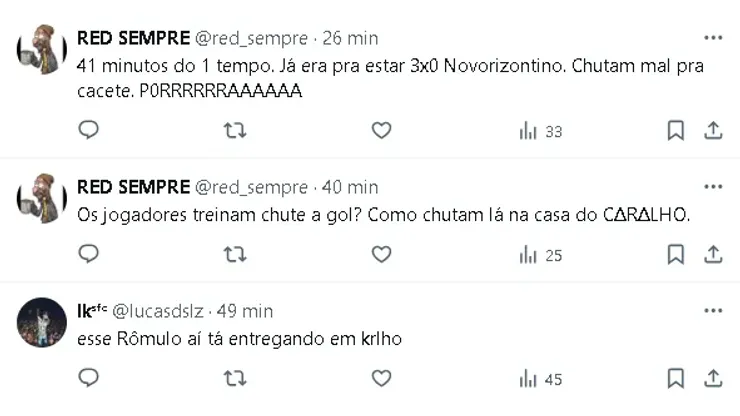Click lucasdslz's profile avatar
The height and width of the screenshot is (416, 740).
click(x=42, y=322)
